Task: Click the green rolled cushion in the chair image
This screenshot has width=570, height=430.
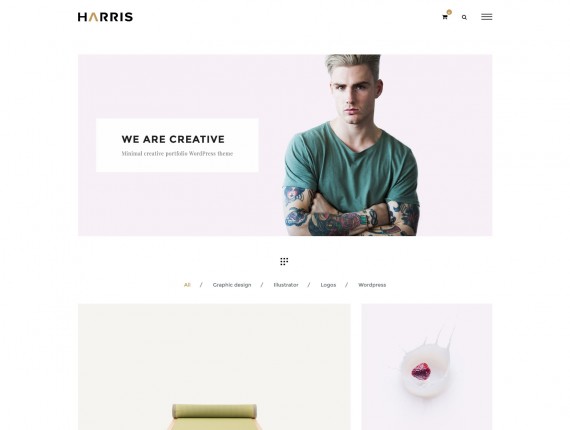Action: (x=214, y=411)
